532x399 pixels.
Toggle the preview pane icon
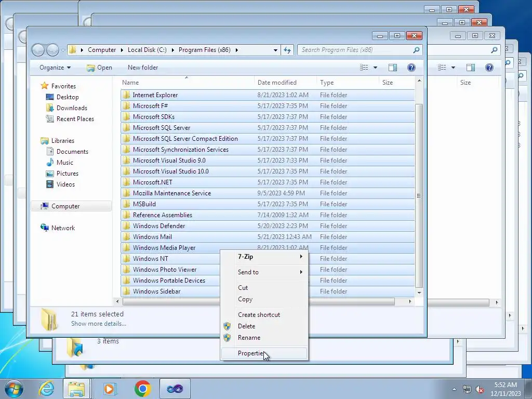point(393,68)
